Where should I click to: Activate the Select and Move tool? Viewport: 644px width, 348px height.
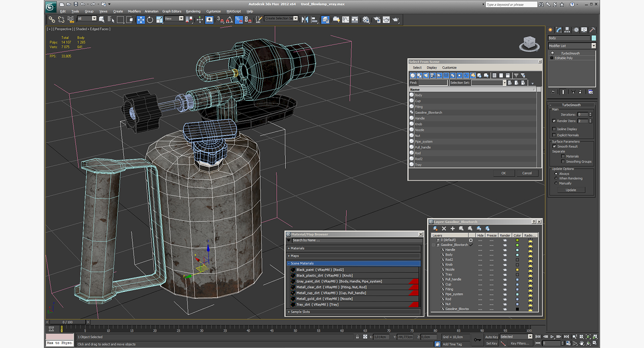pyautogui.click(x=141, y=20)
